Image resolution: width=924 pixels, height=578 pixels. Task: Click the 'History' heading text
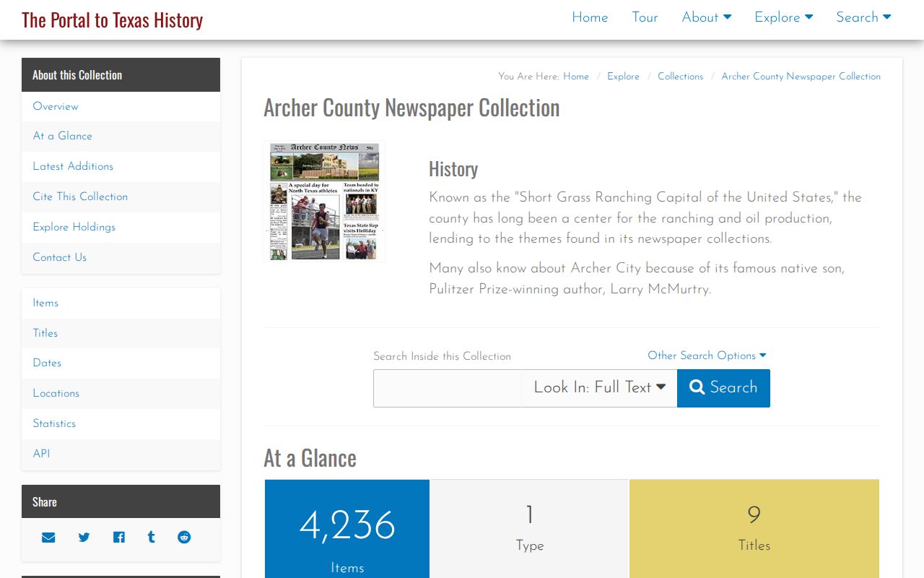pyautogui.click(x=453, y=169)
